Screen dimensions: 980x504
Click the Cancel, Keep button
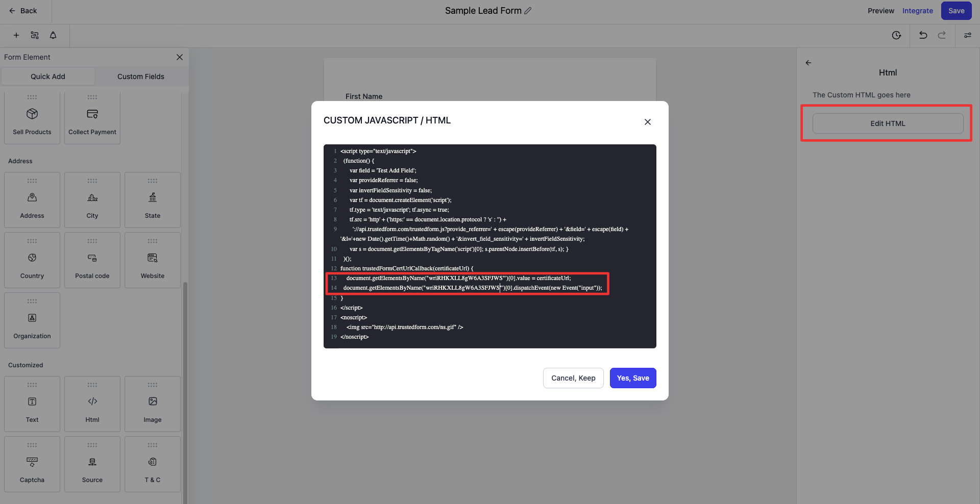tap(573, 378)
